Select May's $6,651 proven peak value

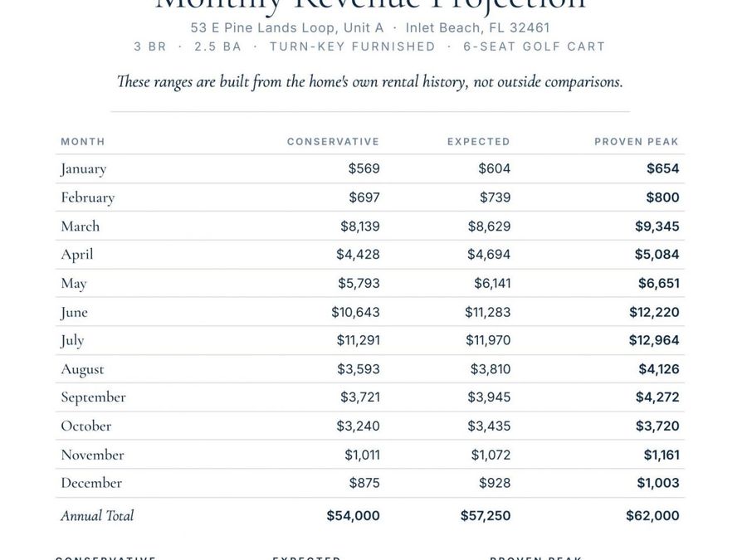point(659,284)
